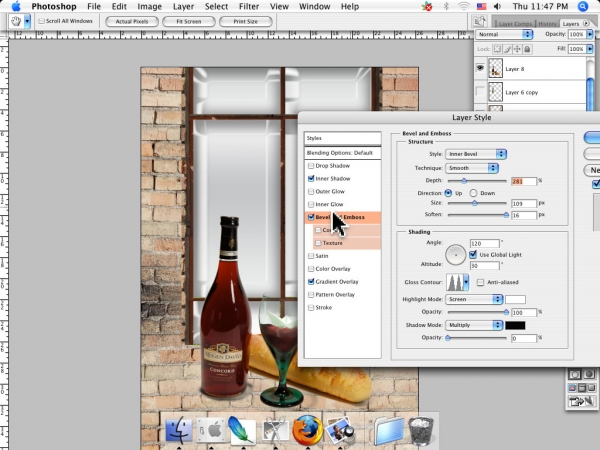
Task: Open the Highlight Mode dropdown (Screen)
Action: point(474,299)
